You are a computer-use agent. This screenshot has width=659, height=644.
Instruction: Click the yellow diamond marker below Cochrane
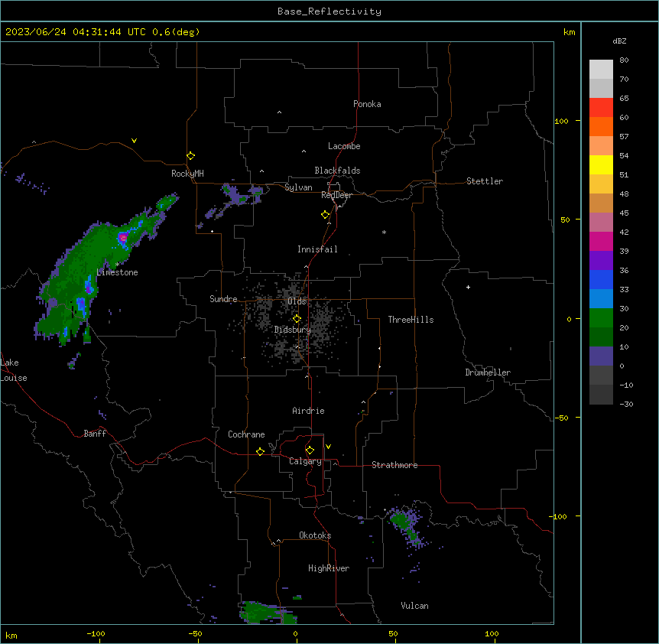click(260, 451)
